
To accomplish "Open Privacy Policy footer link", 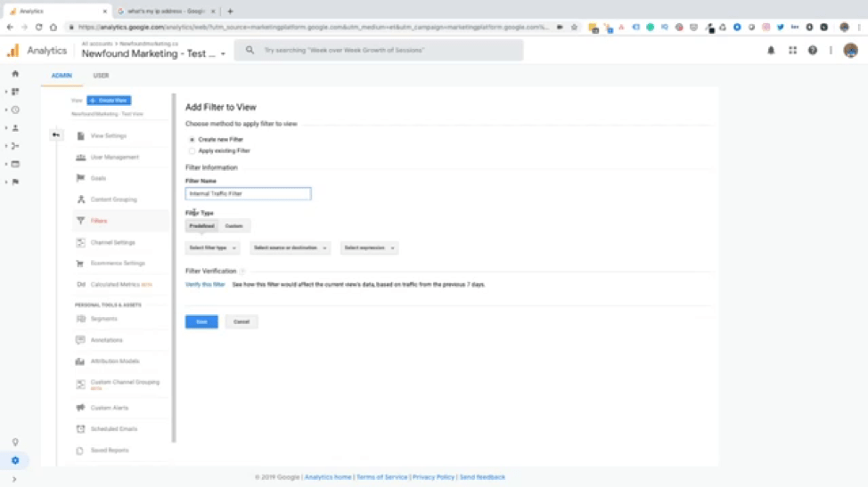I will click(x=433, y=477).
